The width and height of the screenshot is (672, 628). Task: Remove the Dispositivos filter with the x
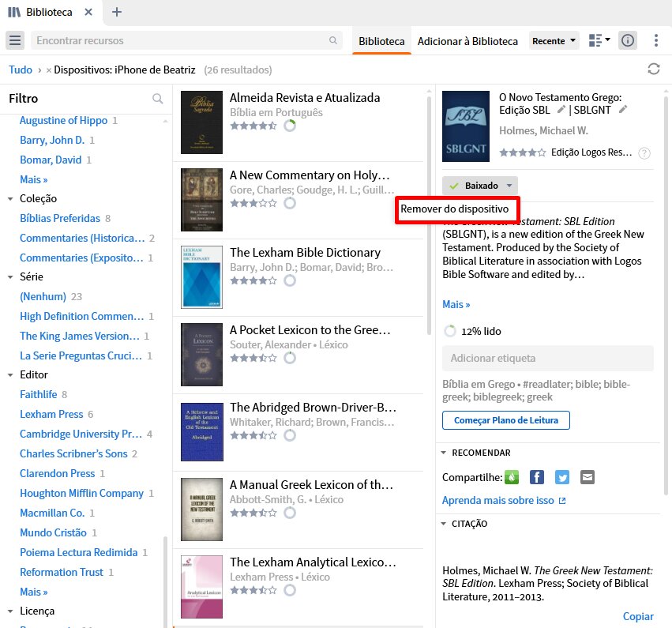point(49,70)
